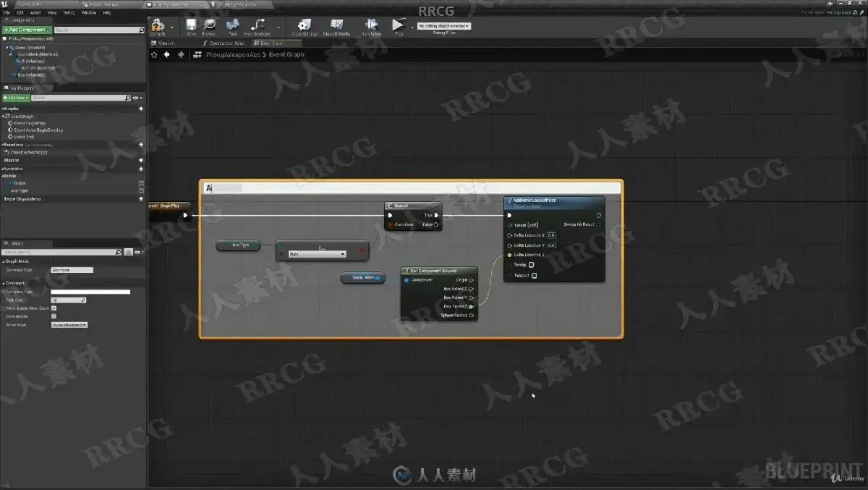Select the ConstructionScript function entry
868x490 pixels.
27,153
